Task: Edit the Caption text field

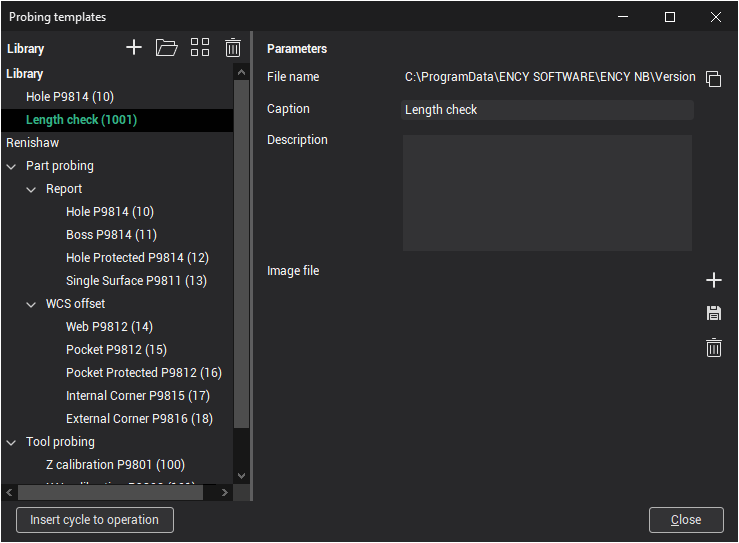Action: (547, 110)
